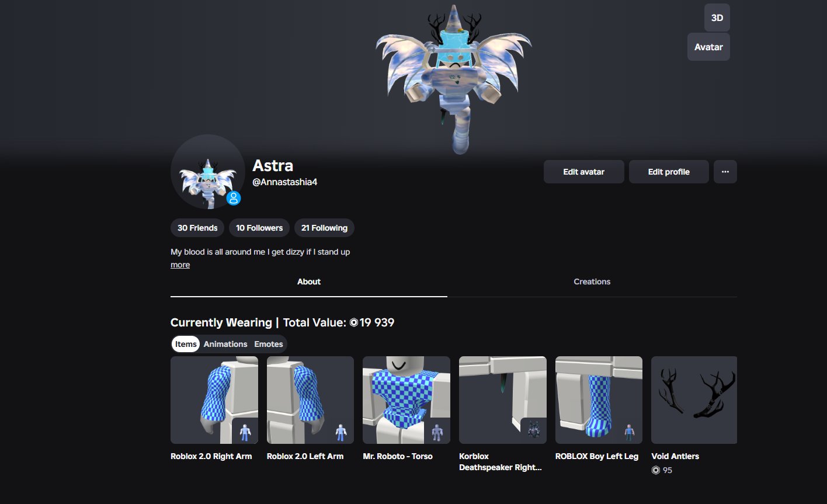Open the 30 Friends list
Viewport: 827px width, 504px height.
(x=197, y=228)
